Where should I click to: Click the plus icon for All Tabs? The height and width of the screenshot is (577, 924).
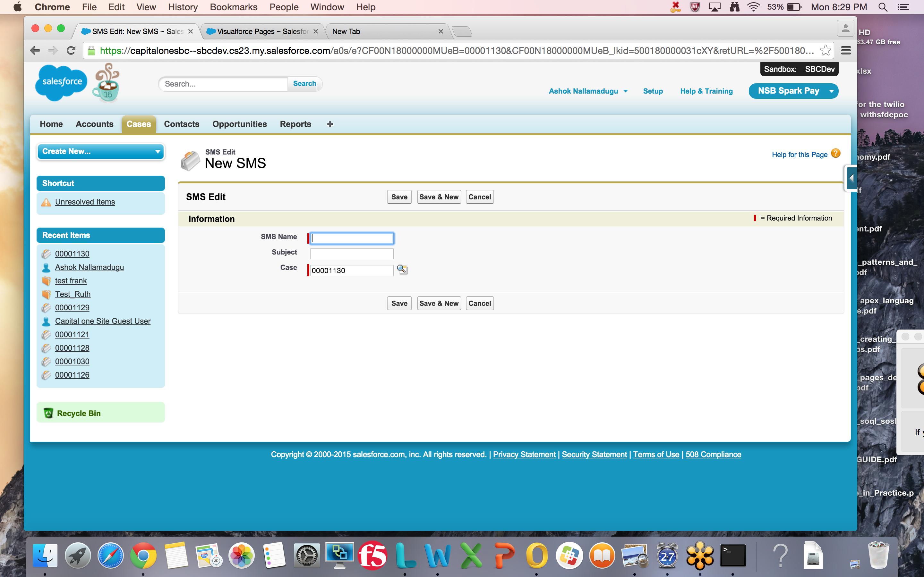coord(330,124)
